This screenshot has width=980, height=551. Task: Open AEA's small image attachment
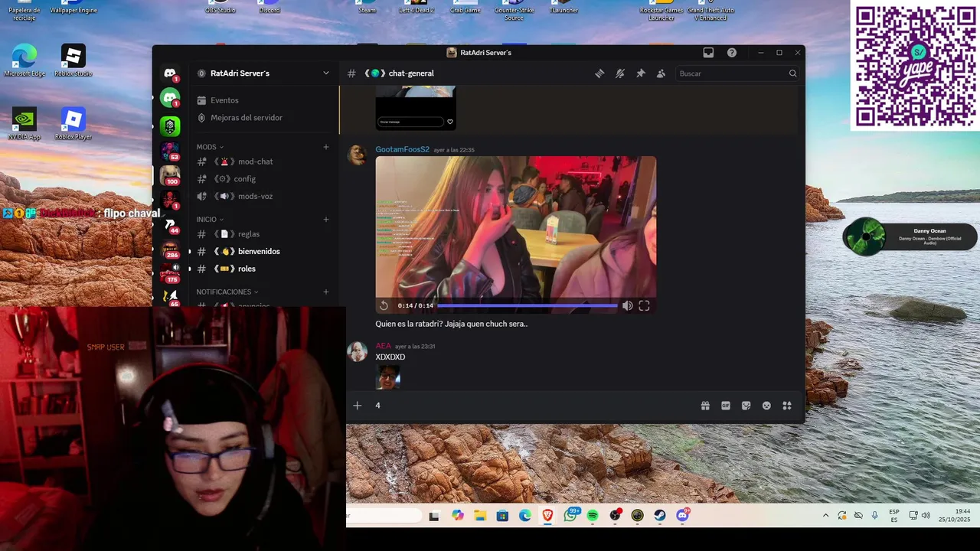point(388,377)
